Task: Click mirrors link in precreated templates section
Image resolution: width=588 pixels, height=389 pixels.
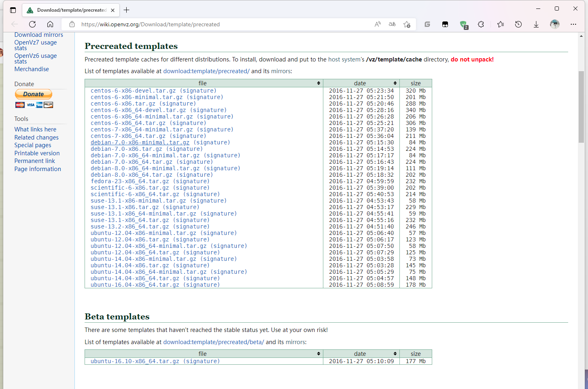Action: click(281, 71)
